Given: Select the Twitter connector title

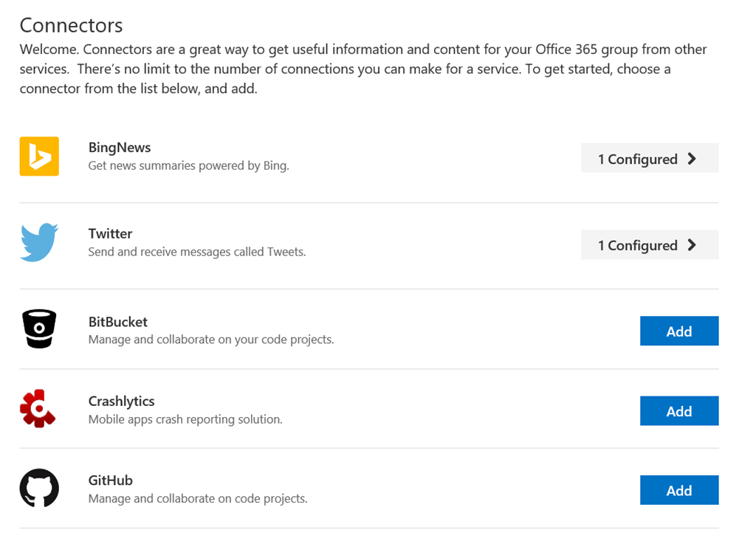Looking at the screenshot, I should tap(110, 234).
